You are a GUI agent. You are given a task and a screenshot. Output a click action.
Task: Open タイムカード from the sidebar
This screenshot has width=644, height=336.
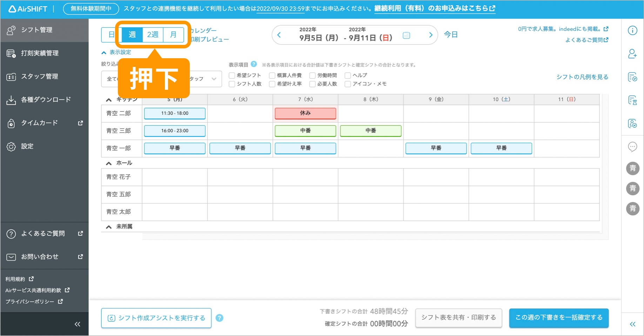coord(39,123)
